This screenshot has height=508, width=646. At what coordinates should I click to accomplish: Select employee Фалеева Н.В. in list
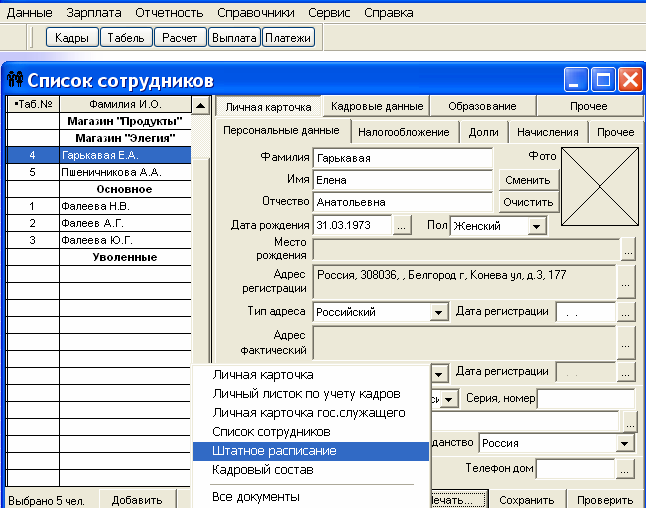(x=99, y=206)
